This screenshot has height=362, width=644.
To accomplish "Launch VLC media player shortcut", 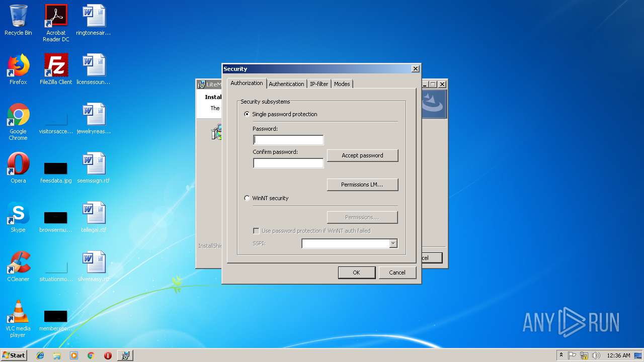I will [x=18, y=319].
